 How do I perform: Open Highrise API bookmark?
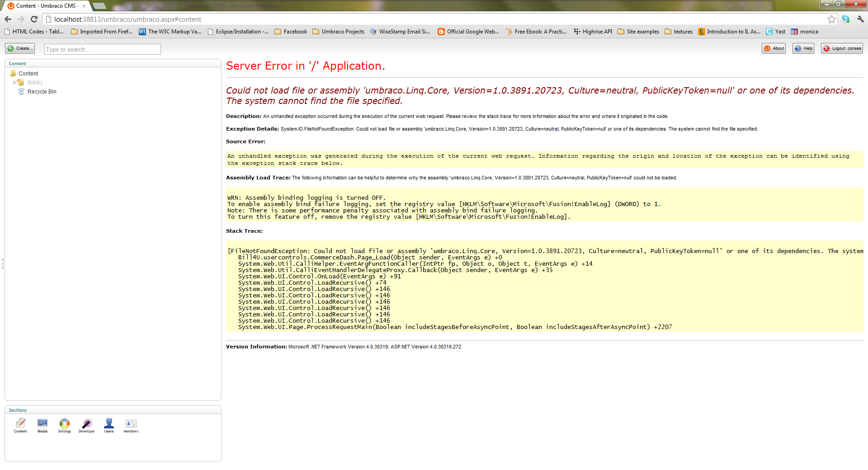[x=593, y=32]
